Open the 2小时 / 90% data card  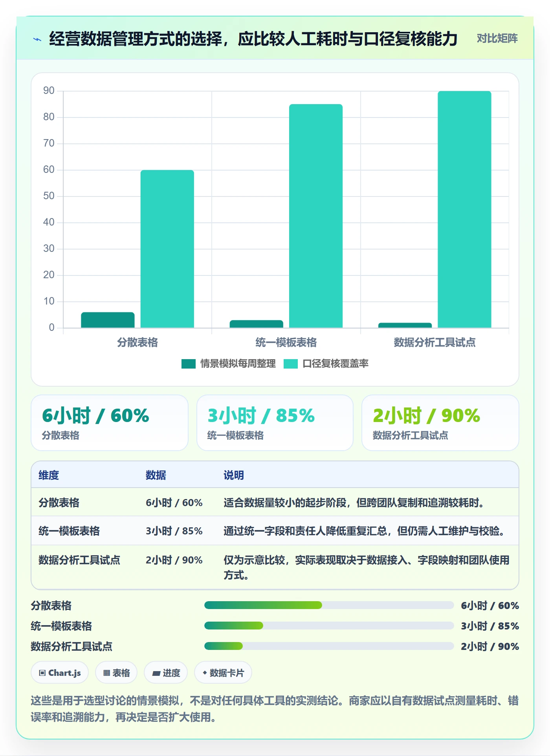pos(440,423)
